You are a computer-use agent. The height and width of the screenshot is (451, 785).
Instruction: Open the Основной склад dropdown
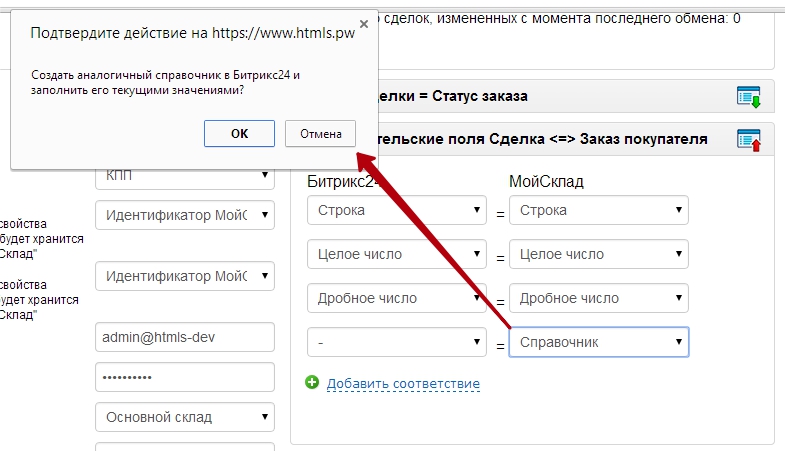184,417
